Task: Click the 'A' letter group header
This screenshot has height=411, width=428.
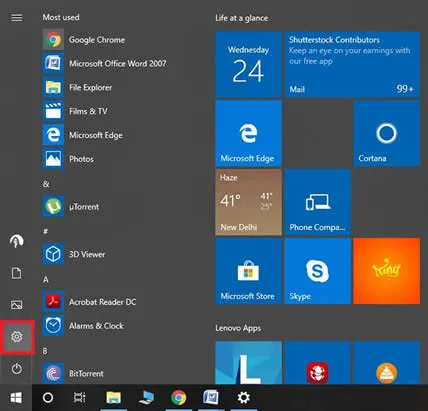Action: point(46,279)
